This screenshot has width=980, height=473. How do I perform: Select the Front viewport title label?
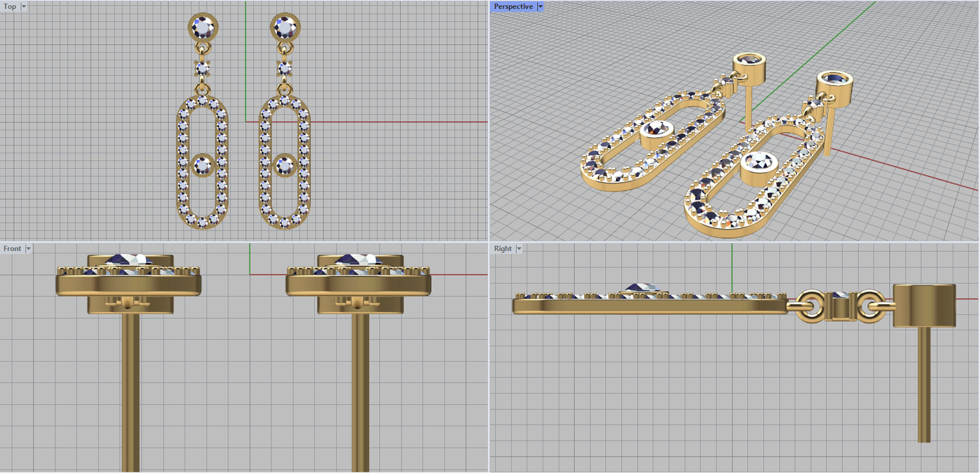(x=12, y=249)
